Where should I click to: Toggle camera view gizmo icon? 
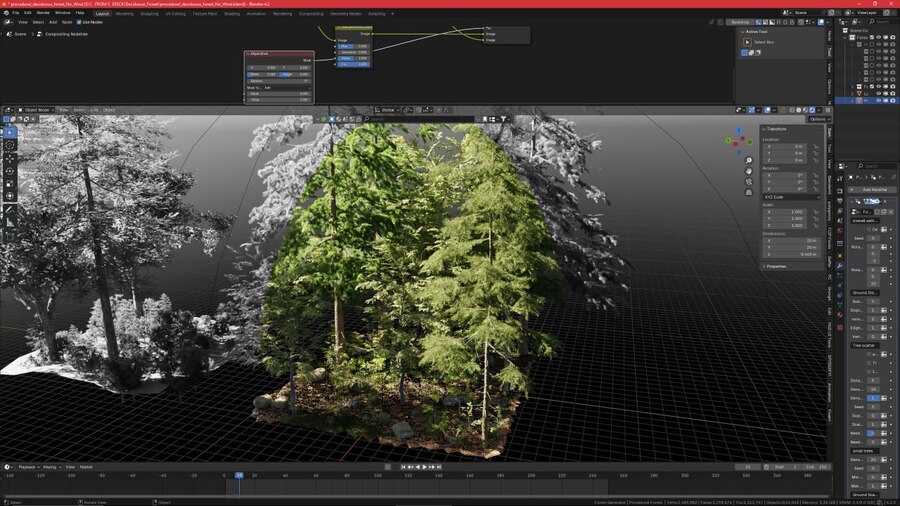[749, 182]
